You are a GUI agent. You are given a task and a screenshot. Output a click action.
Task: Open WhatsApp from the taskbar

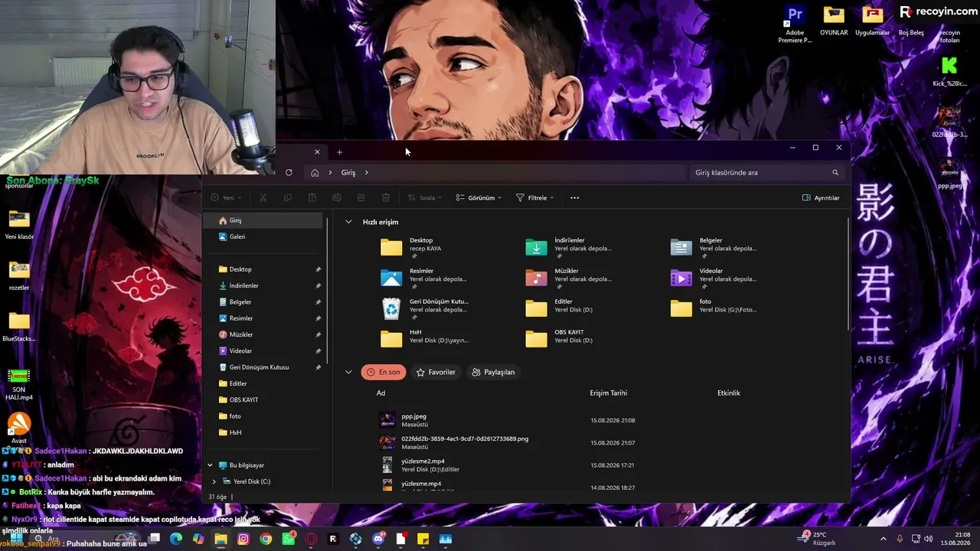pyautogui.click(x=289, y=539)
